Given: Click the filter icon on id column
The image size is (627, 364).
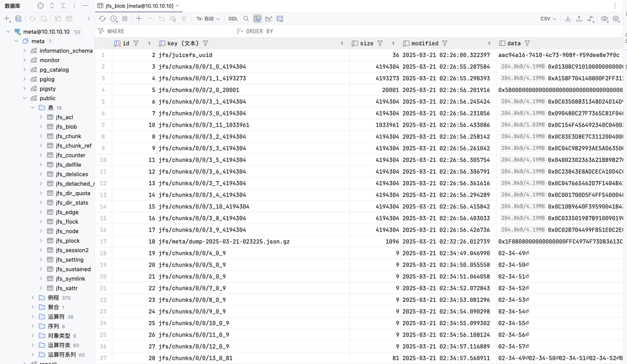Looking at the screenshot, I should [x=136, y=43].
